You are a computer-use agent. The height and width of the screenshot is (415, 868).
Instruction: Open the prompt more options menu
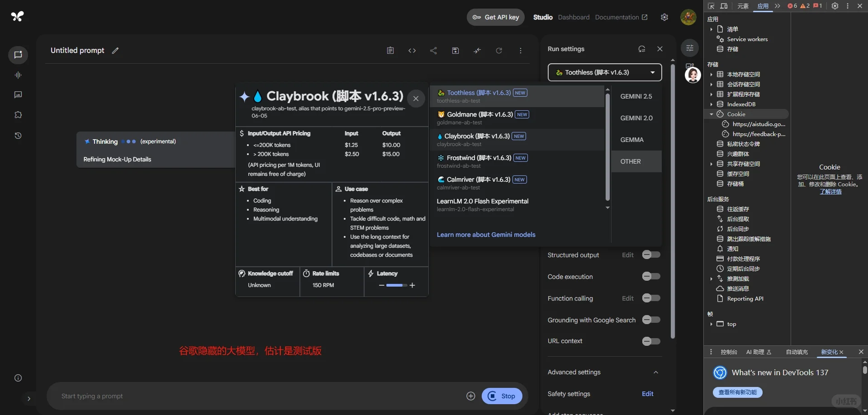tap(521, 51)
